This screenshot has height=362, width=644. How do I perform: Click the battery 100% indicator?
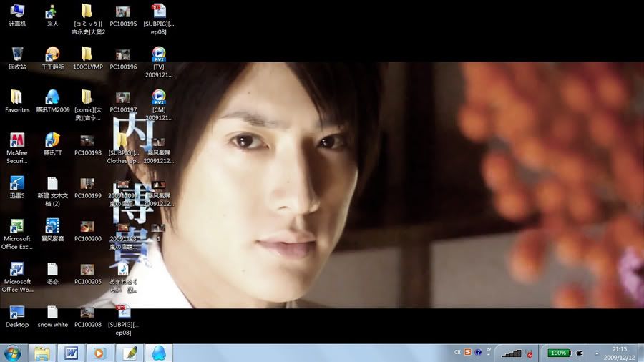(x=559, y=353)
